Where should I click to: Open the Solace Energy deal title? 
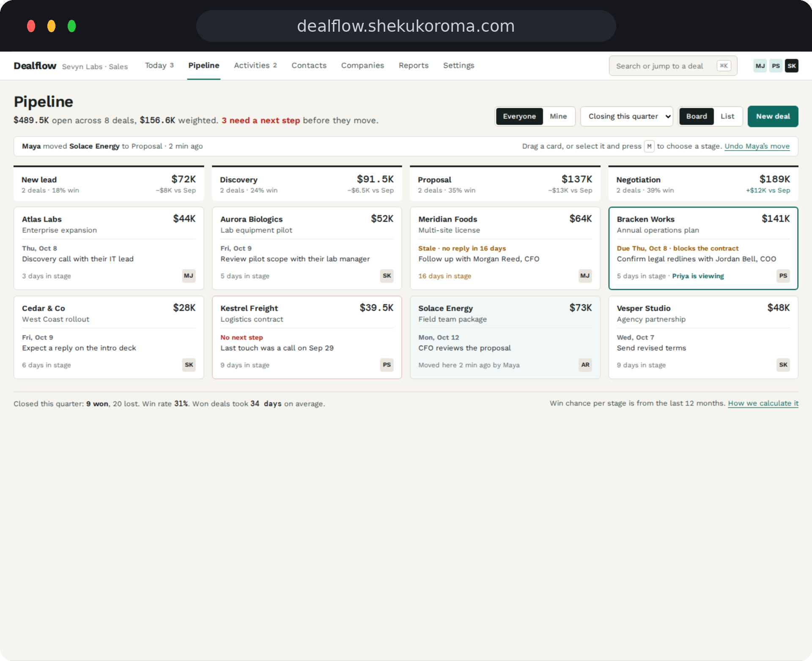point(445,308)
